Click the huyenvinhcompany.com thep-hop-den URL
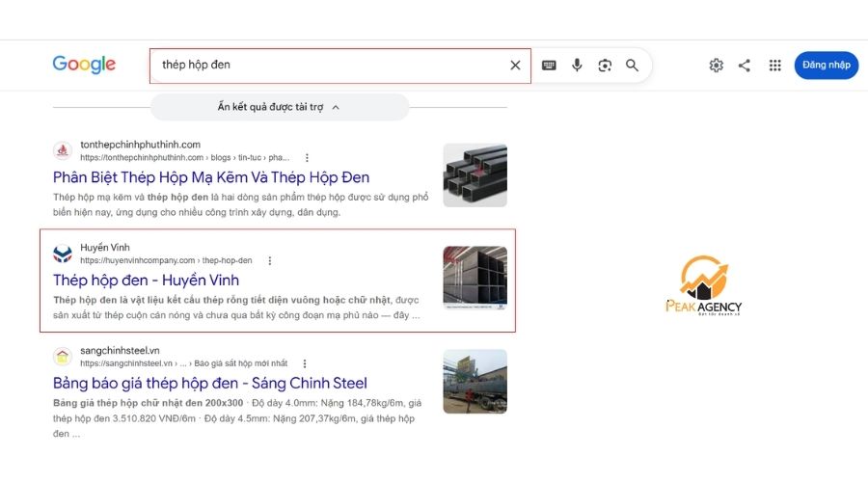Viewport: 868px width, 482px height. click(x=166, y=260)
